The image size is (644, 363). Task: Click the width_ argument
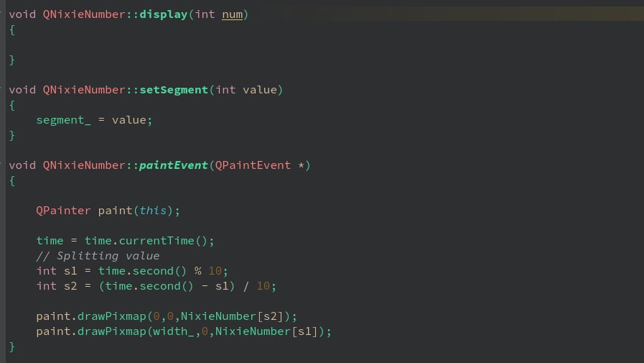click(173, 331)
